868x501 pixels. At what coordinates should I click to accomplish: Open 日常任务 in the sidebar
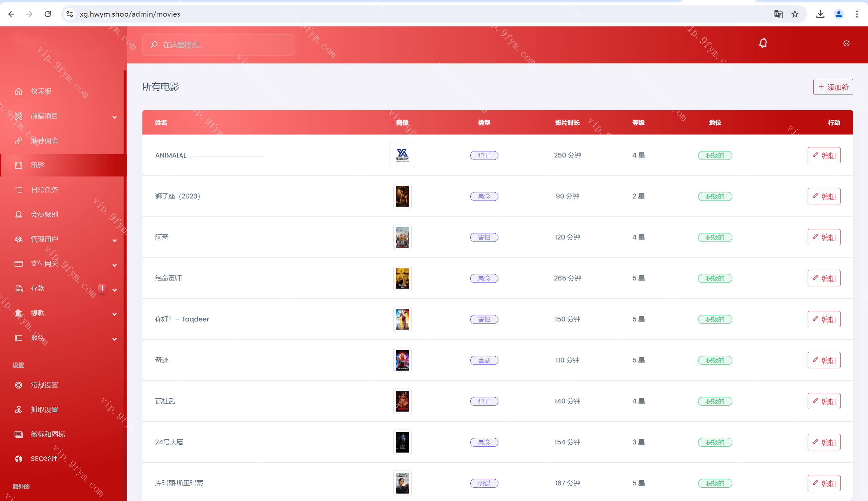click(44, 190)
